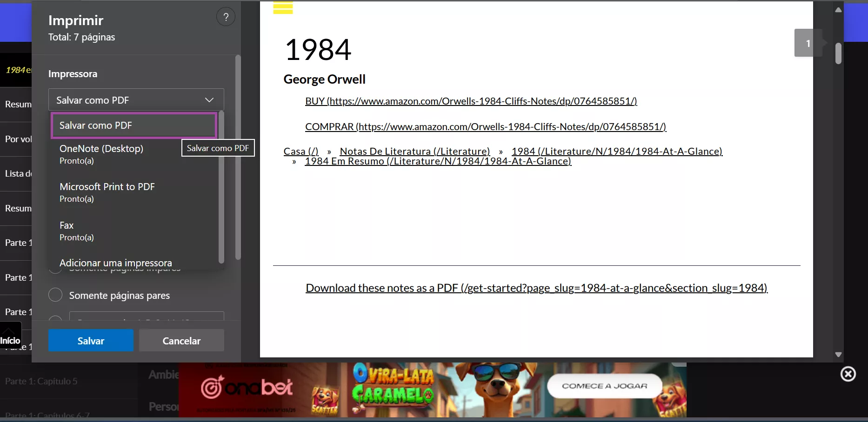Screen dimensions: 868x422
Task: Click the printer list scrollbar
Action: [x=221, y=188]
